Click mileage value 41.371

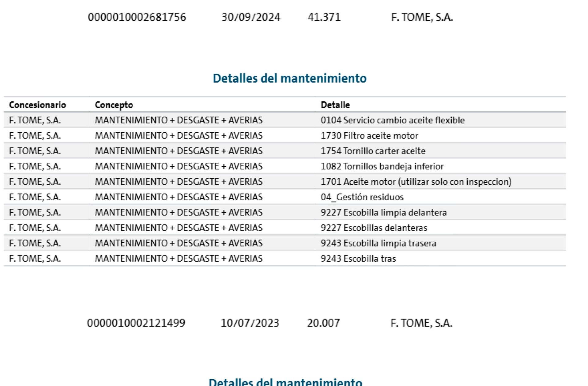coord(324,17)
